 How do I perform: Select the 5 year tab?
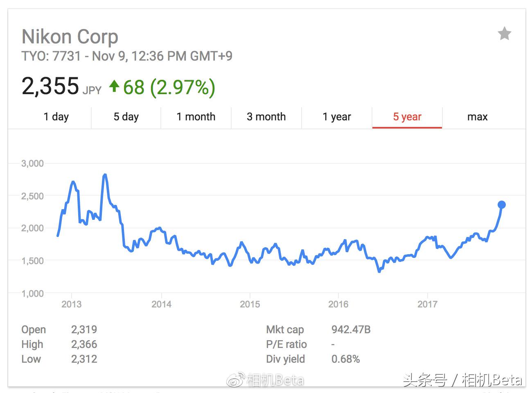pyautogui.click(x=407, y=117)
